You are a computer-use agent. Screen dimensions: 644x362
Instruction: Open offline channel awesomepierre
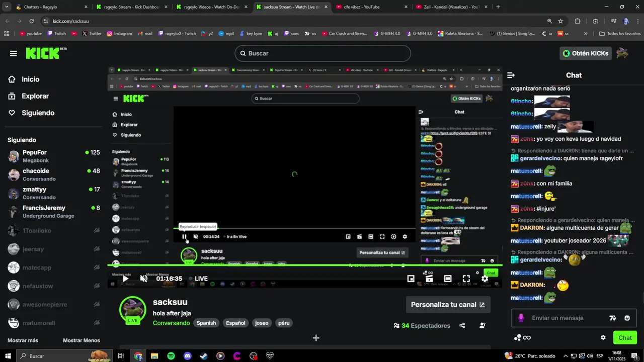(54, 305)
